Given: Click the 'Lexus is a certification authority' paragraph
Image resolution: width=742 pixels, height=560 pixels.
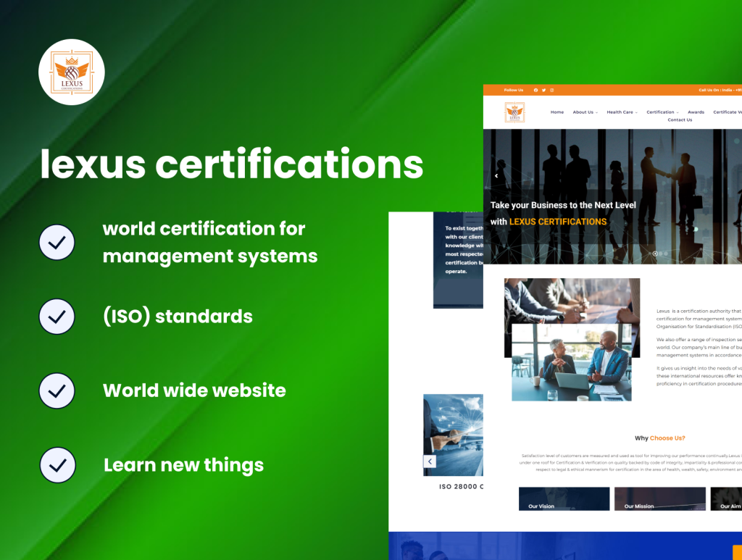Looking at the screenshot, I should point(699,319).
